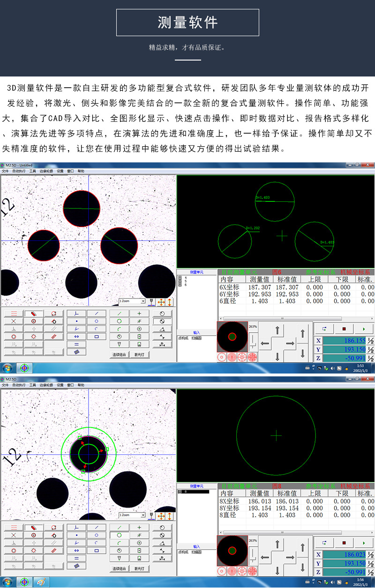Screen dimensions: 375x588
Task: Toggle the ½ button beside X 186.155
Action: click(370, 341)
